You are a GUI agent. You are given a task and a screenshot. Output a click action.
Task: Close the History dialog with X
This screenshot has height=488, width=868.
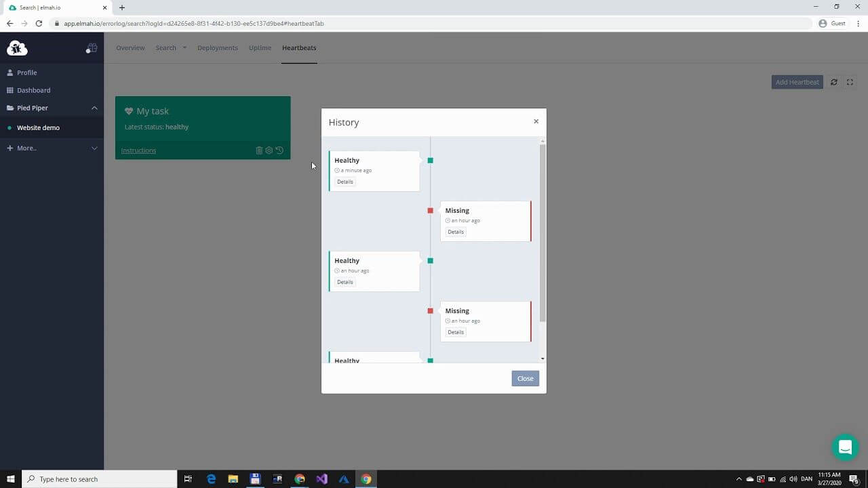click(536, 121)
